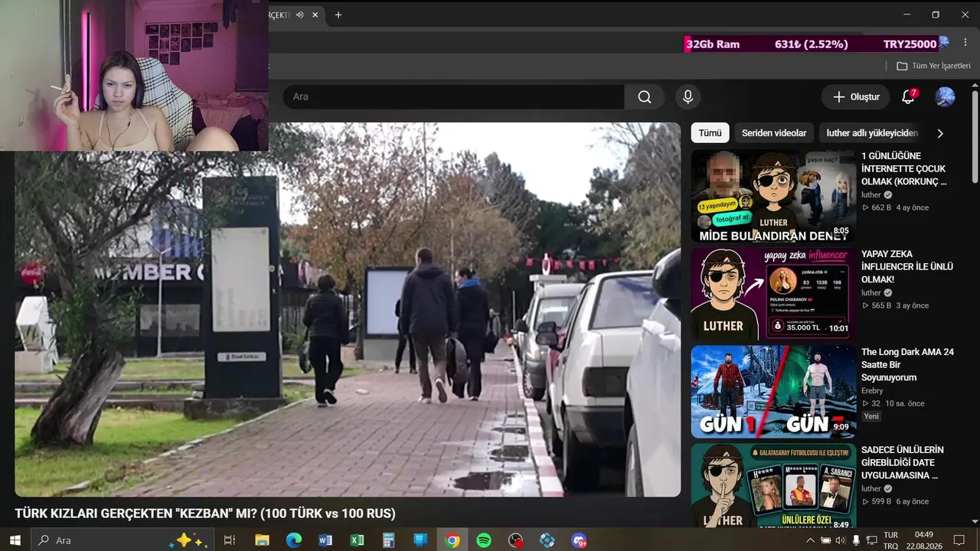Open Calculator from the taskbar
This screenshot has height=551, width=980.
tap(389, 540)
